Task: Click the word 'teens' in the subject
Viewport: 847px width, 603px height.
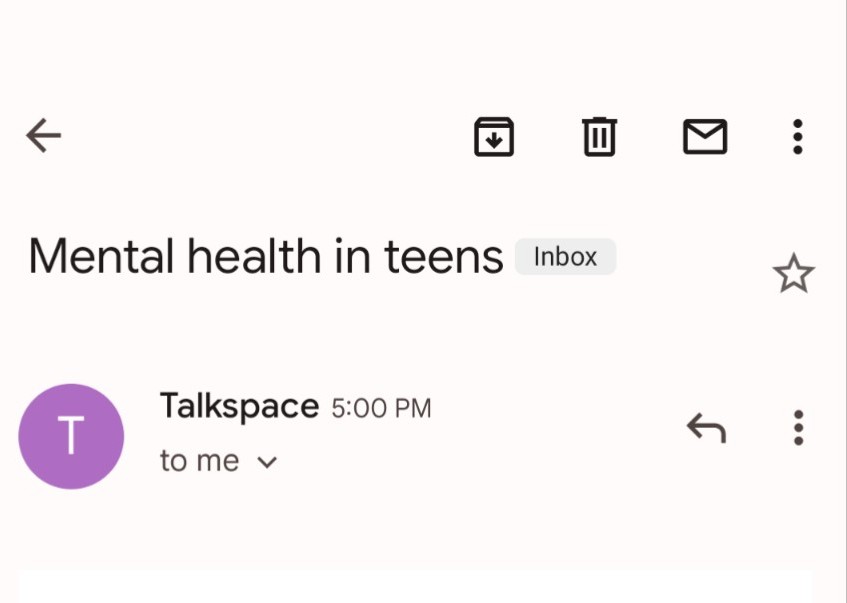Action: [x=443, y=257]
